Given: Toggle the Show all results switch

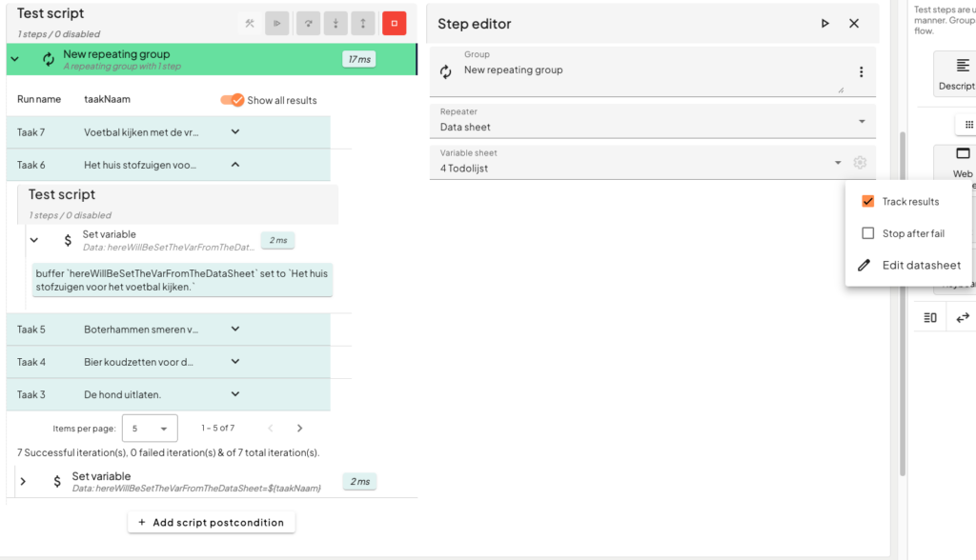Looking at the screenshot, I should 233,100.
